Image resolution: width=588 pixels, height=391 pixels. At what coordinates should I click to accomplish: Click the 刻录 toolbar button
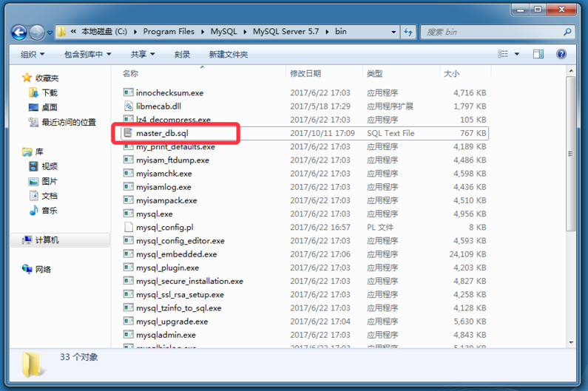click(182, 55)
